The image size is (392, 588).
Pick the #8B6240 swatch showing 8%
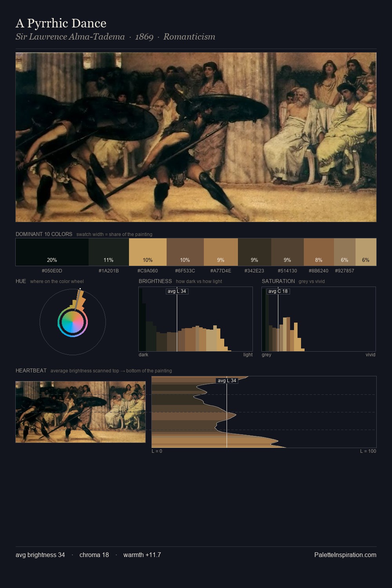pyautogui.click(x=319, y=252)
